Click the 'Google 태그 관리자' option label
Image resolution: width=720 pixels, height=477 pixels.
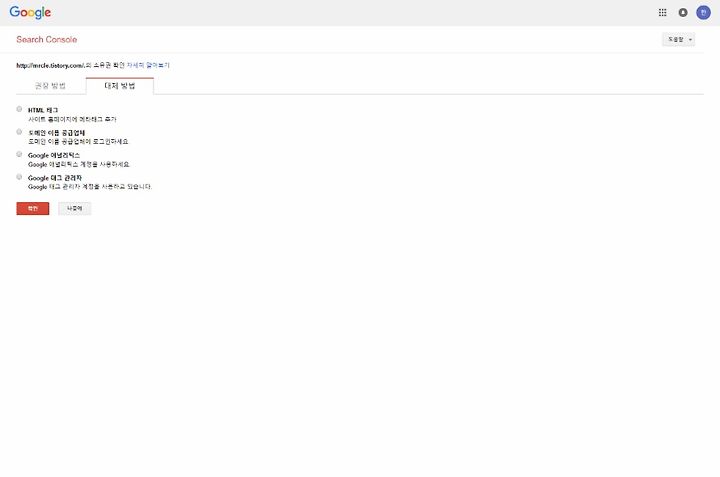[x=55, y=178]
